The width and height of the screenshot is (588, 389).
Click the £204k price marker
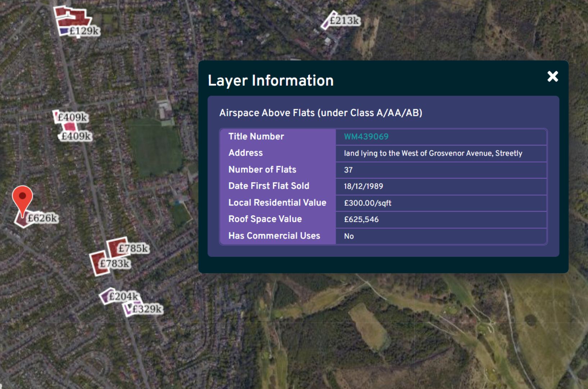(123, 297)
